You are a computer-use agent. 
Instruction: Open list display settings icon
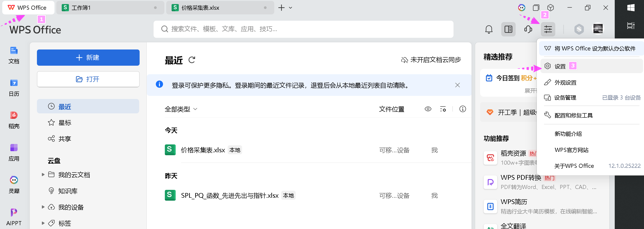pyautogui.click(x=443, y=109)
